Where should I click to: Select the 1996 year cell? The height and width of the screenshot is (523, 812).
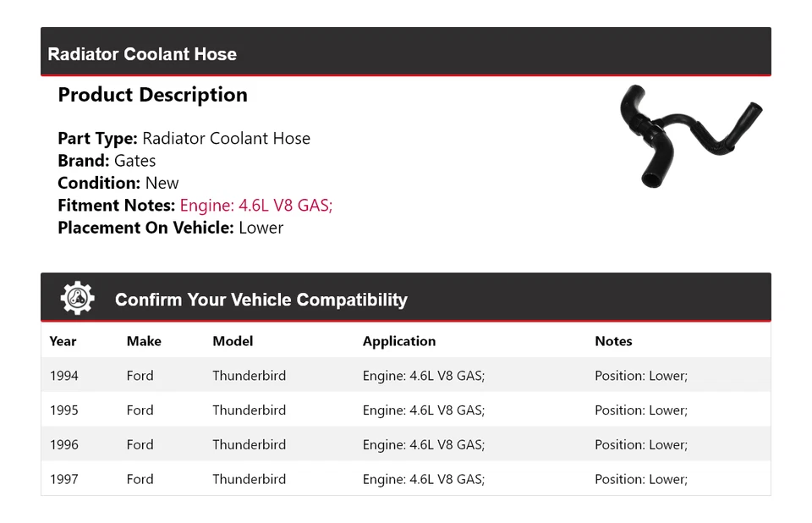(63, 445)
